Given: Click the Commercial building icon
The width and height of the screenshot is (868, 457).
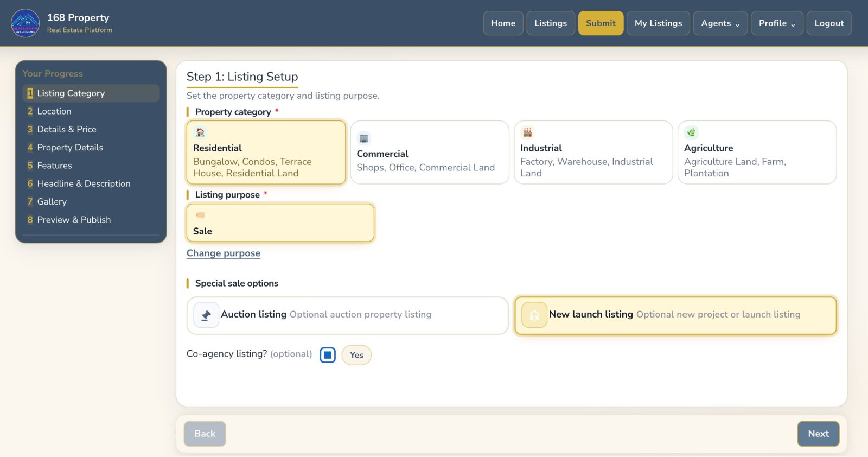Looking at the screenshot, I should [x=364, y=138].
